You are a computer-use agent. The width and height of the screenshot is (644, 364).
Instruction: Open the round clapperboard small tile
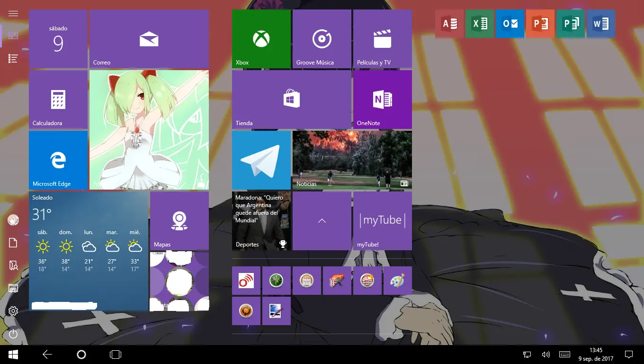[x=307, y=281]
